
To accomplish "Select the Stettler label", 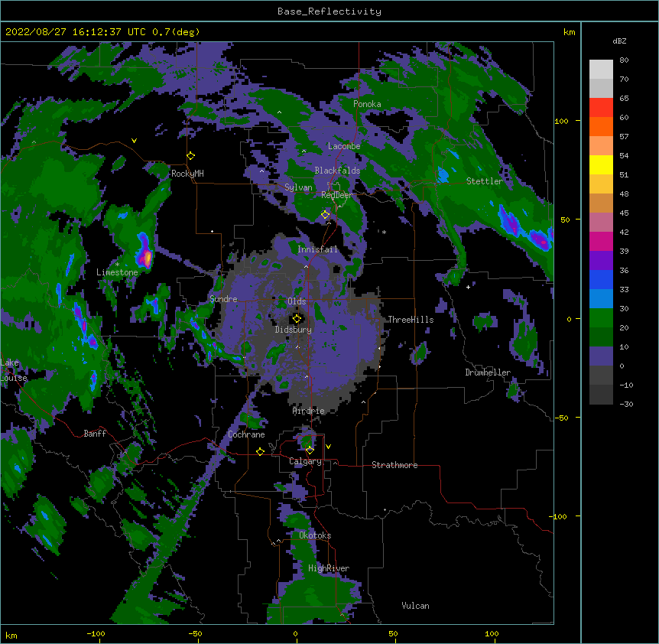I will (485, 181).
